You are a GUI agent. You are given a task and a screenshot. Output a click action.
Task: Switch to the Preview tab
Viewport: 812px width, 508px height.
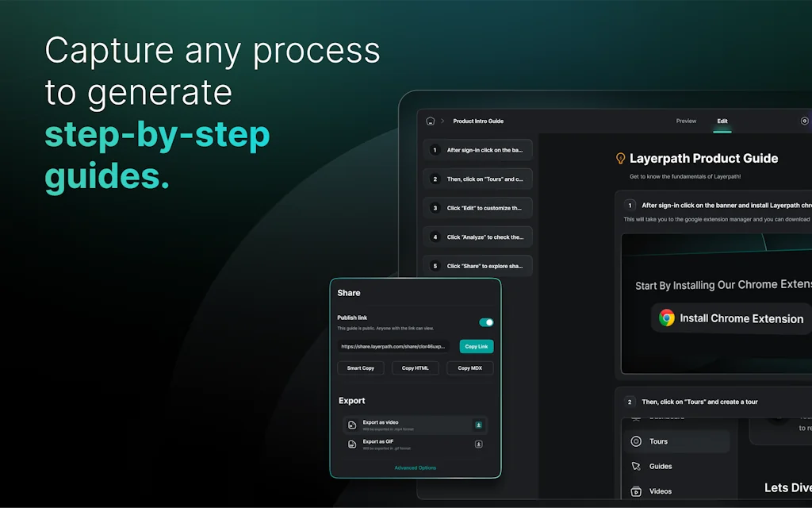click(686, 121)
